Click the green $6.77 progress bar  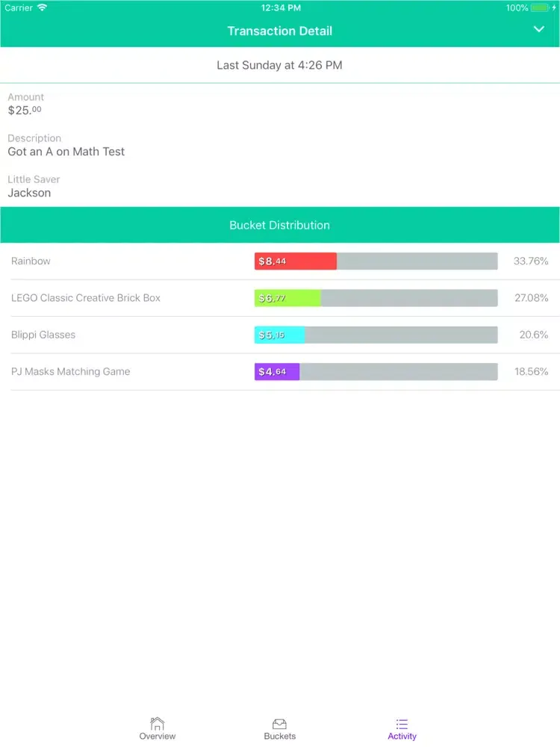point(287,298)
